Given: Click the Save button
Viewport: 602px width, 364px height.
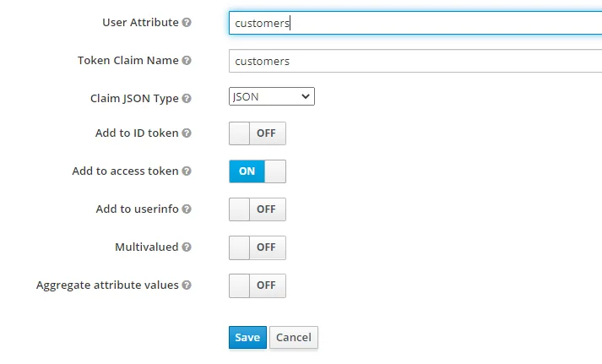Looking at the screenshot, I should [x=247, y=337].
